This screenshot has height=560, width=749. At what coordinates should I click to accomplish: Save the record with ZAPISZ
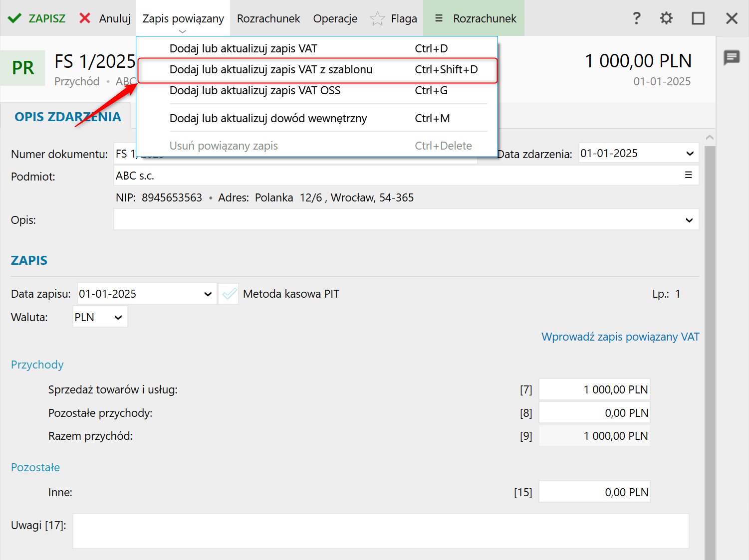pyautogui.click(x=36, y=18)
